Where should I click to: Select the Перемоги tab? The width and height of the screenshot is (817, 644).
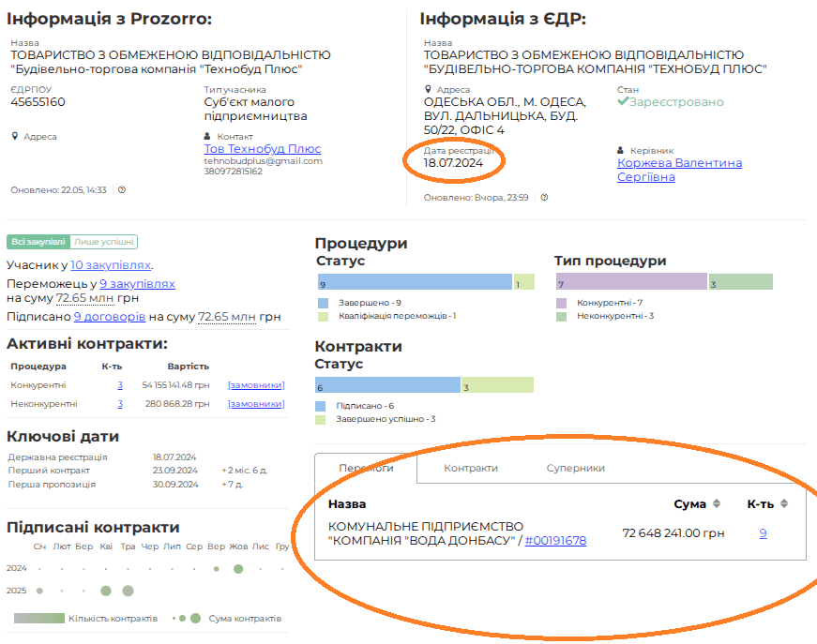click(x=366, y=468)
